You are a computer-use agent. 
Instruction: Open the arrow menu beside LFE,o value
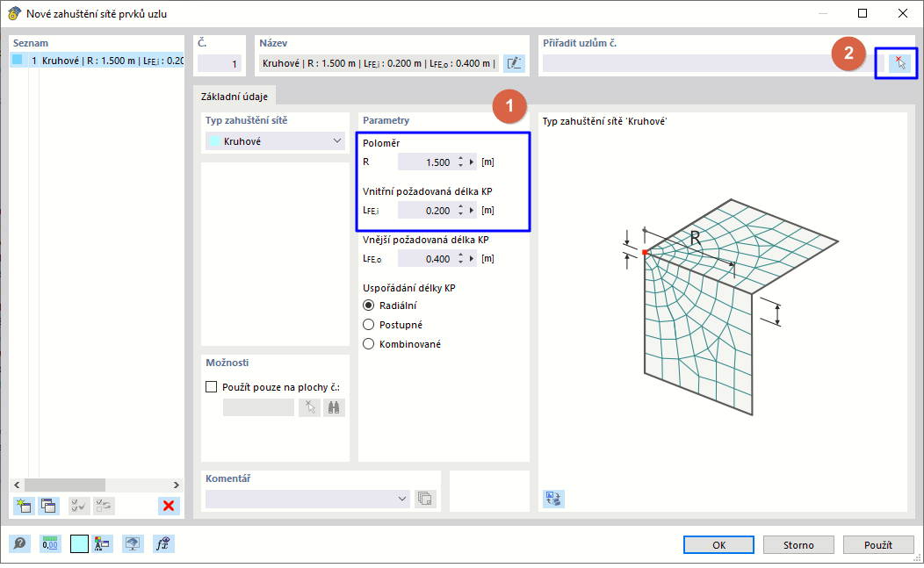[472, 259]
